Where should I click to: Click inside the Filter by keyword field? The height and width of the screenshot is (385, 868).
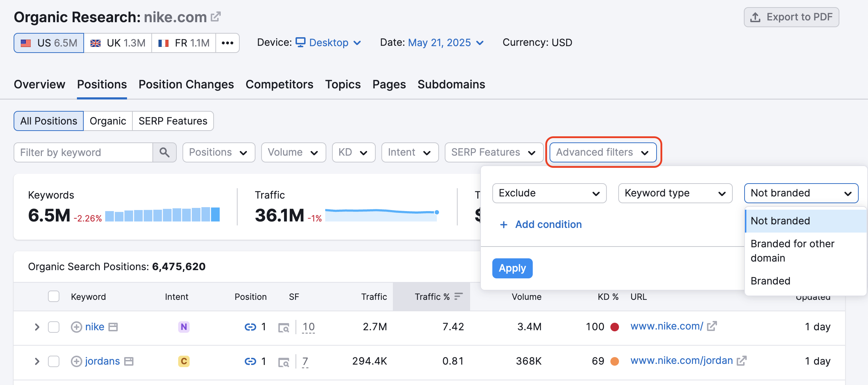click(82, 152)
